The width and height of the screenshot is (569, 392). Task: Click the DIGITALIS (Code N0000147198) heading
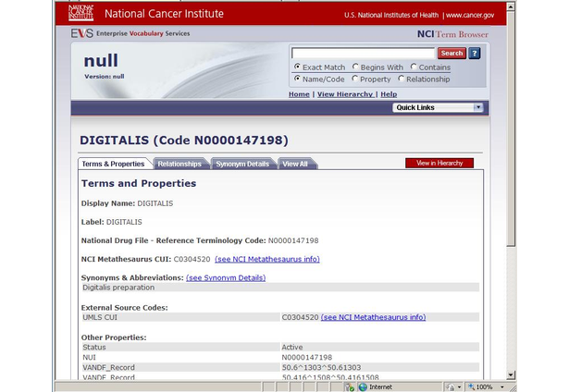[184, 141]
